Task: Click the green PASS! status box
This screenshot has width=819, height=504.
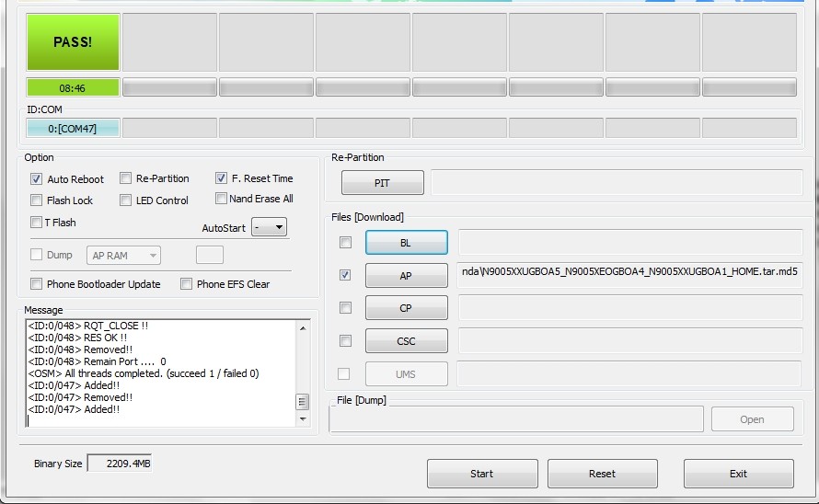Action: tap(73, 42)
